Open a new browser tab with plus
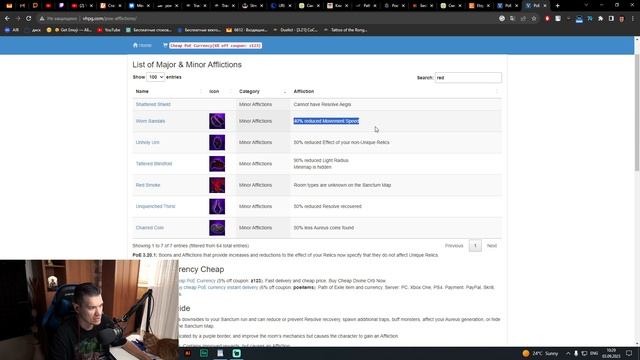Viewport: 640px width, 360px height. tap(558, 6)
